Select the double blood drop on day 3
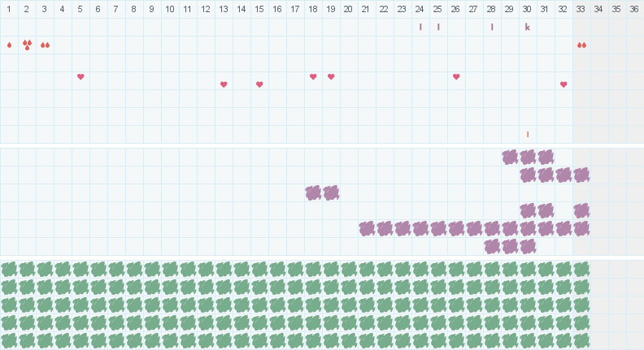 click(x=45, y=45)
